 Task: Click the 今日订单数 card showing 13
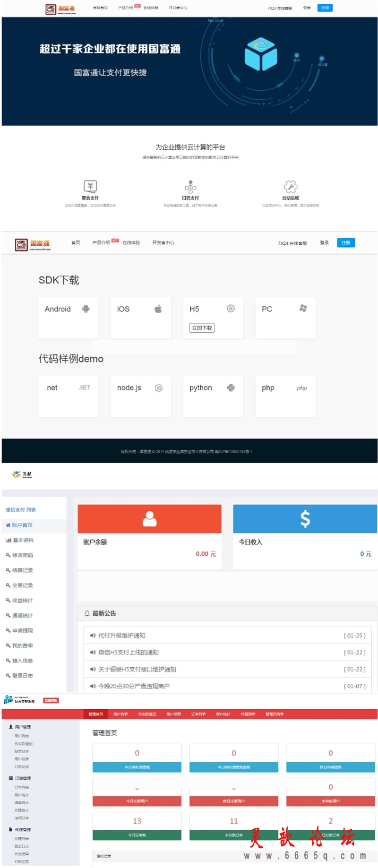pyautogui.click(x=137, y=826)
